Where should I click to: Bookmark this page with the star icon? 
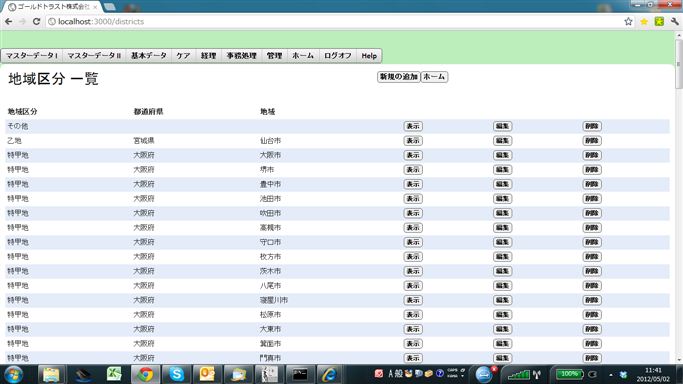628,21
